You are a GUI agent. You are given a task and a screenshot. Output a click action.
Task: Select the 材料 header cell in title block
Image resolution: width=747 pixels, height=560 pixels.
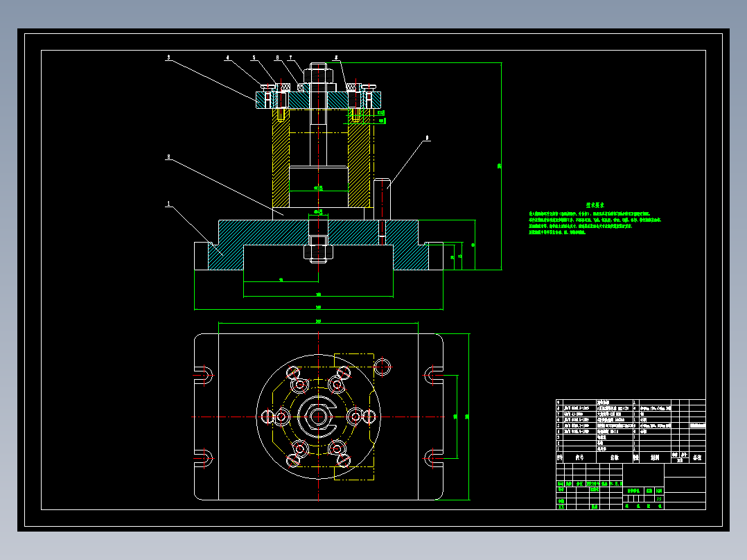point(655,457)
